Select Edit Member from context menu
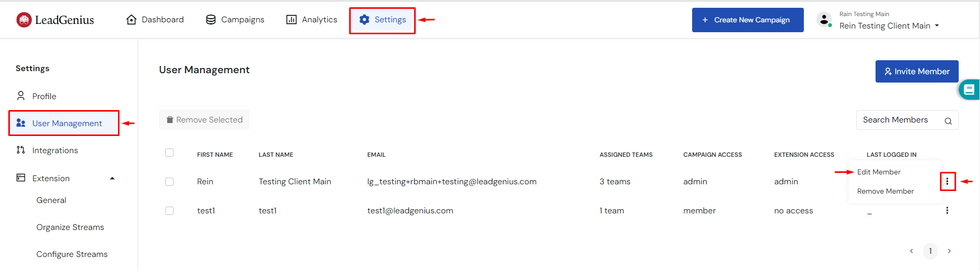This screenshot has height=271, width=980. point(879,172)
